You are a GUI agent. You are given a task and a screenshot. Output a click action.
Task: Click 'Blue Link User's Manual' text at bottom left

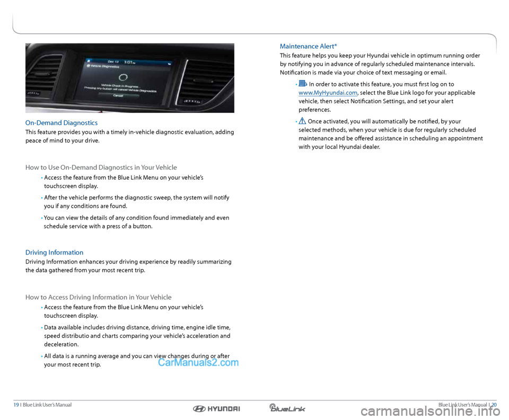pos(47,405)
